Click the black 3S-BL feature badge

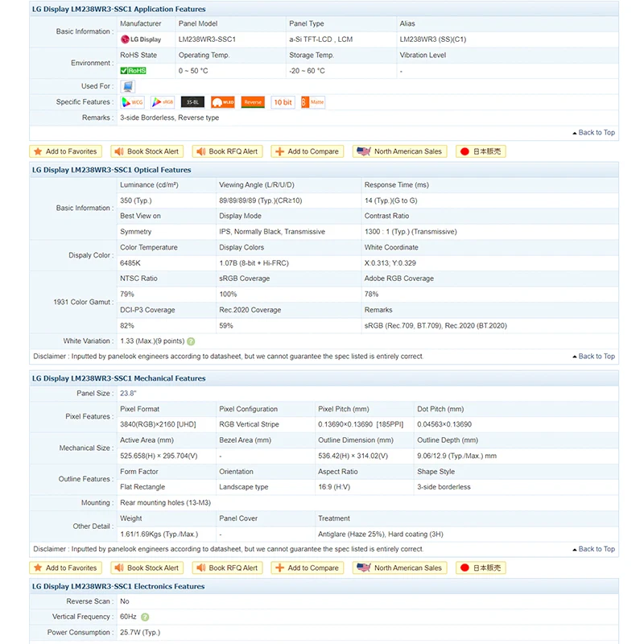pyautogui.click(x=192, y=102)
